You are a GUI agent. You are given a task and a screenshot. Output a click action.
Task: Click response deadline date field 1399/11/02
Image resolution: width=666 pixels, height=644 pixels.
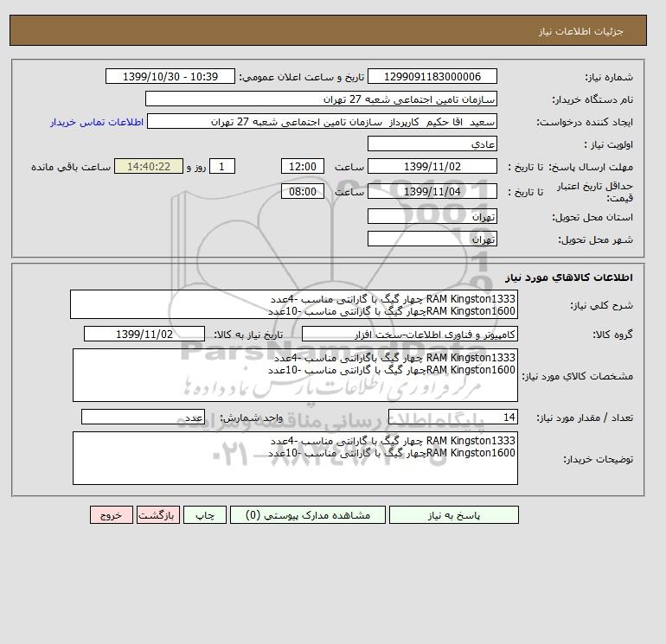[x=432, y=167]
